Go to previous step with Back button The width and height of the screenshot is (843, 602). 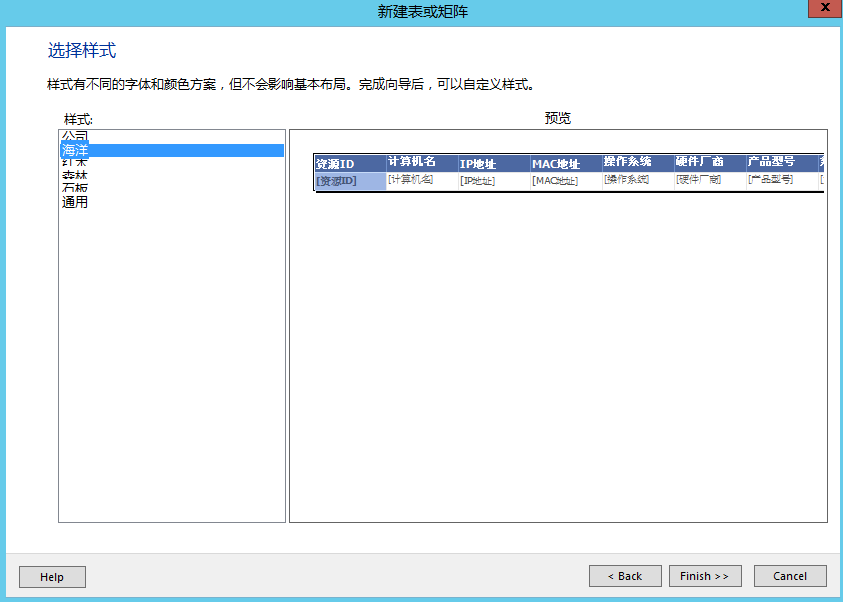coord(625,576)
